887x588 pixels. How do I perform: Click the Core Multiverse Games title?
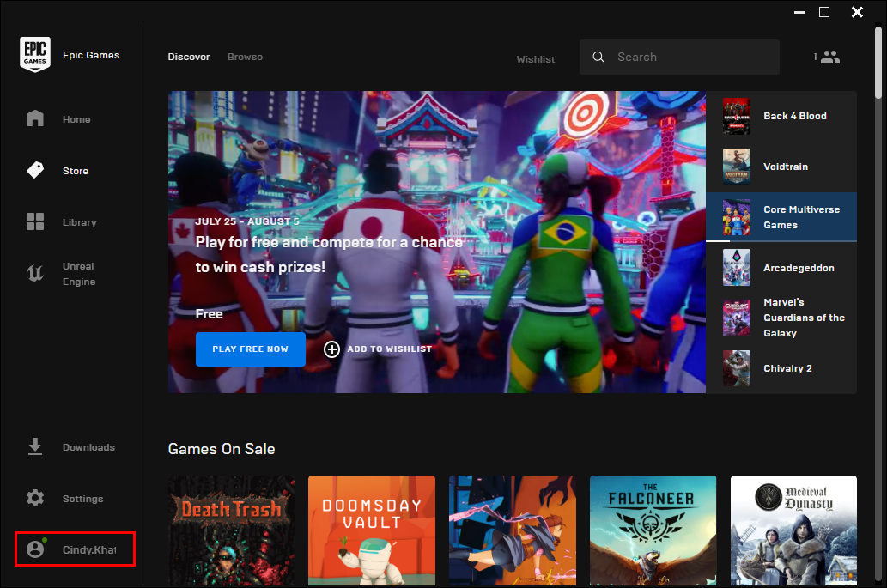coord(802,217)
